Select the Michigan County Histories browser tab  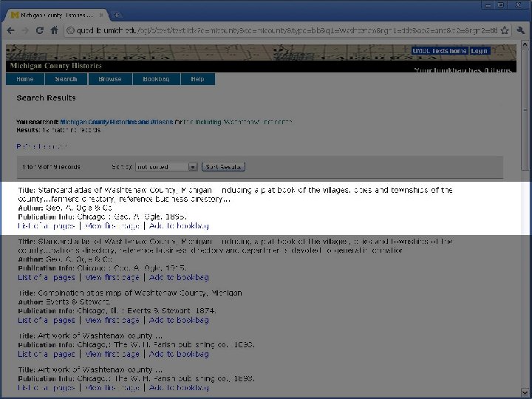point(56,15)
